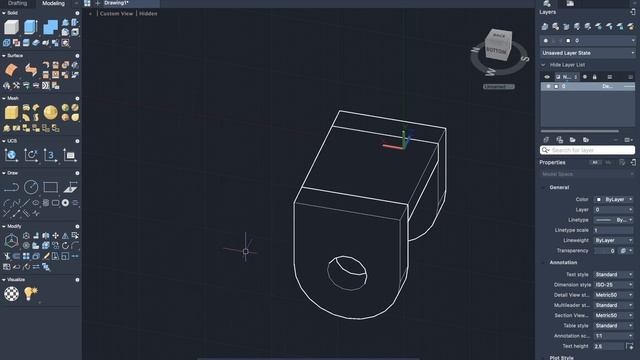Click the freeze column header in layer list

[x=585, y=77]
